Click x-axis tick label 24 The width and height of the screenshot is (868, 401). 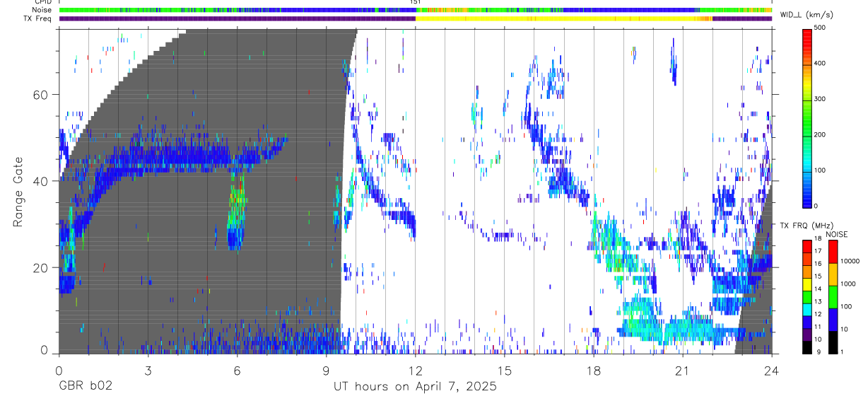point(771,371)
